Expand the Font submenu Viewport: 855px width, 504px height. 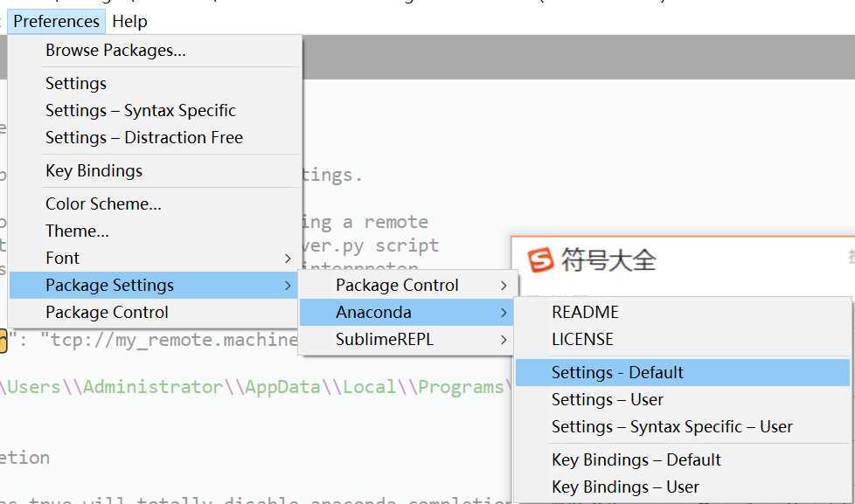pyautogui.click(x=155, y=259)
